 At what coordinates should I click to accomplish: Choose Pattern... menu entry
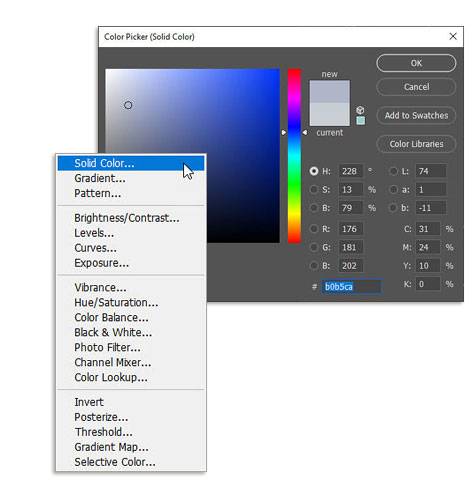coord(131,193)
